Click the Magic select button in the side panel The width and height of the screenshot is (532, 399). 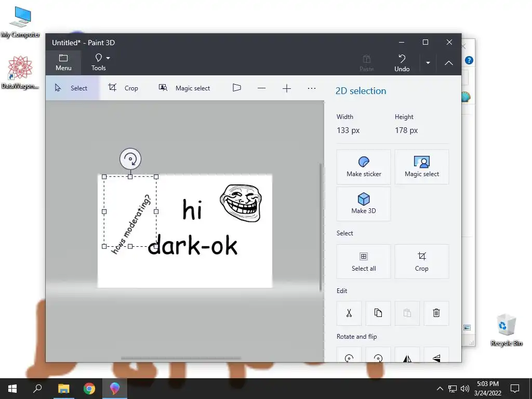[x=422, y=167]
